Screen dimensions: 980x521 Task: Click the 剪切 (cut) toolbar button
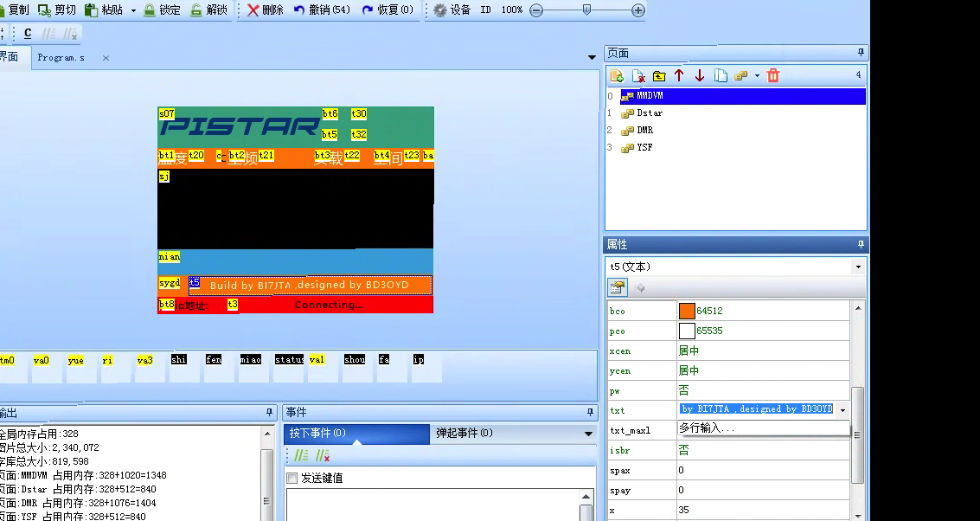tap(57, 10)
